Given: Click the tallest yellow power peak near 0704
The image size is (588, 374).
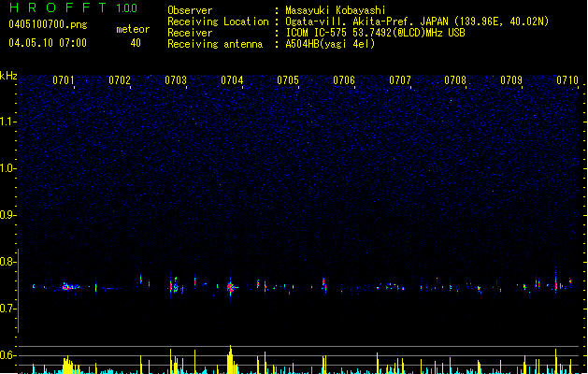Looking at the screenshot, I should [x=231, y=359].
